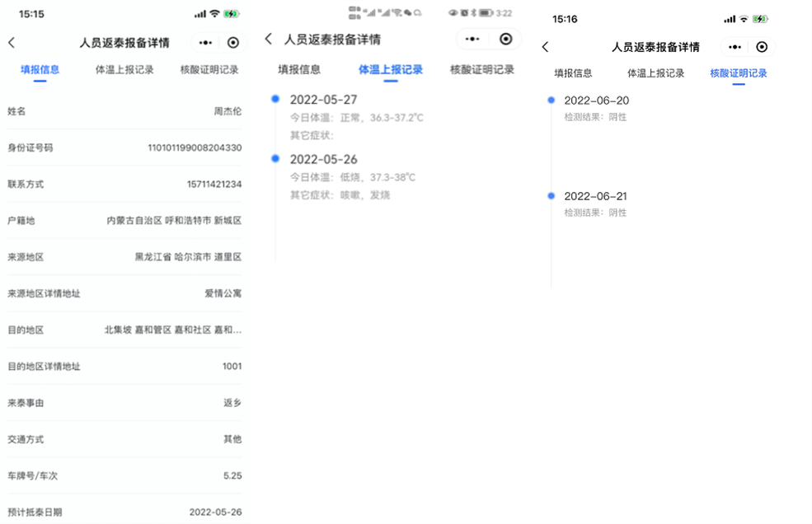This screenshot has width=812, height=524.
Task: Tap 身份证号码 field label
Action: (30, 147)
